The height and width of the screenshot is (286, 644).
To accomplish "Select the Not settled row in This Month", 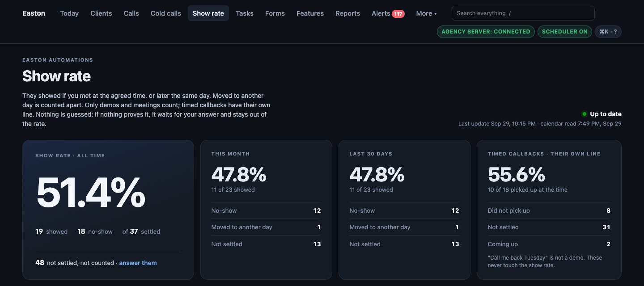I will click(266, 244).
